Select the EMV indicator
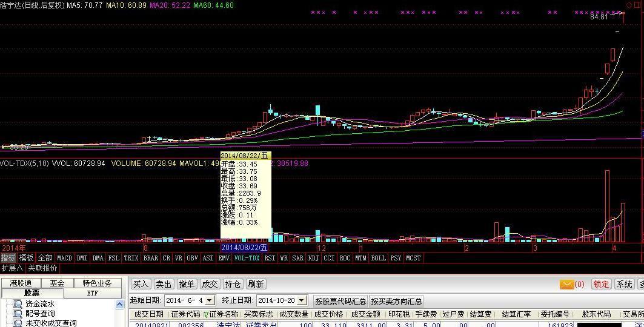Screen dimensions: 644x327 point(224,258)
